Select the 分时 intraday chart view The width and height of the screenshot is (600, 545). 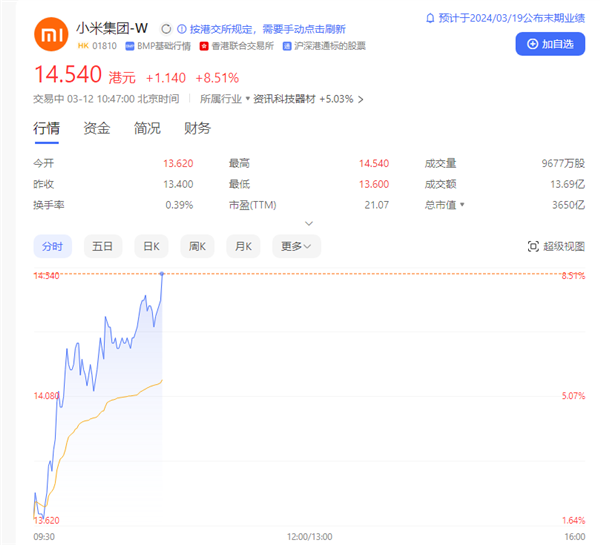[52, 246]
